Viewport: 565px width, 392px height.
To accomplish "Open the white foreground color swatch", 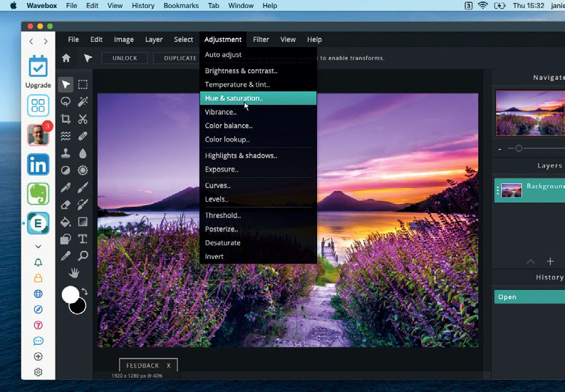I will (70, 294).
